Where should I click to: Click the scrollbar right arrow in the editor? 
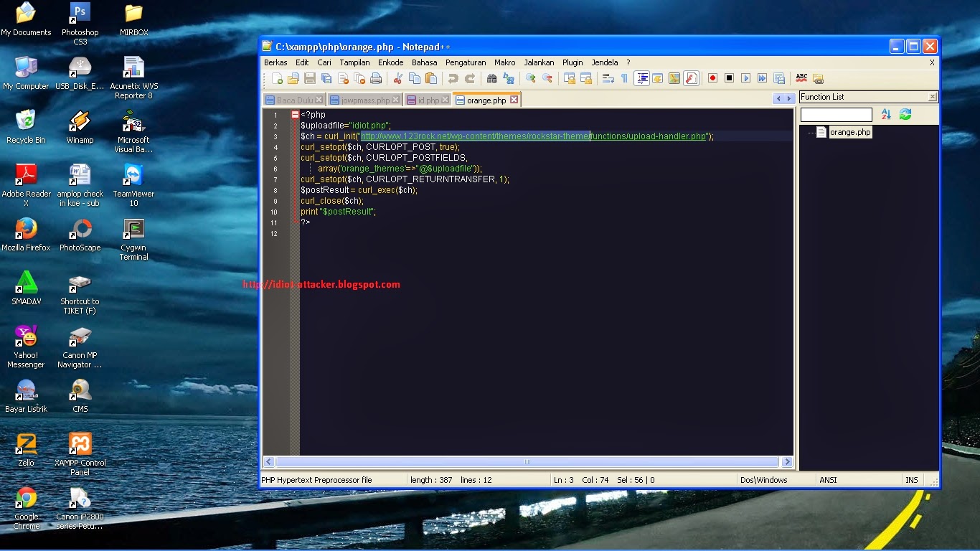coord(787,462)
